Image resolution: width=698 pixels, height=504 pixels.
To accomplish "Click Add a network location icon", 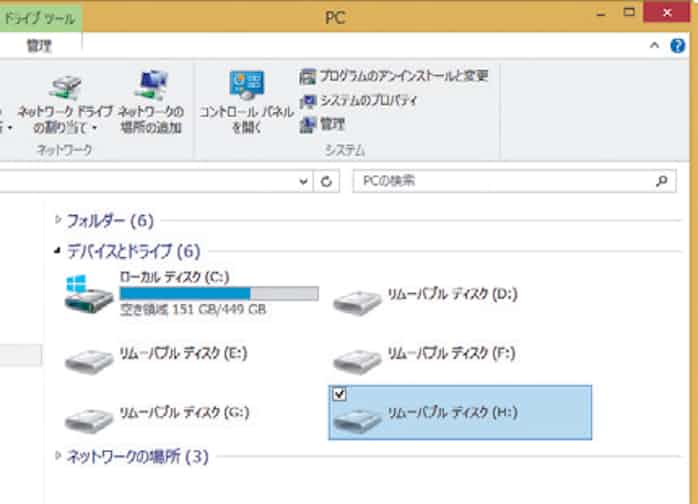I will pyautogui.click(x=150, y=90).
